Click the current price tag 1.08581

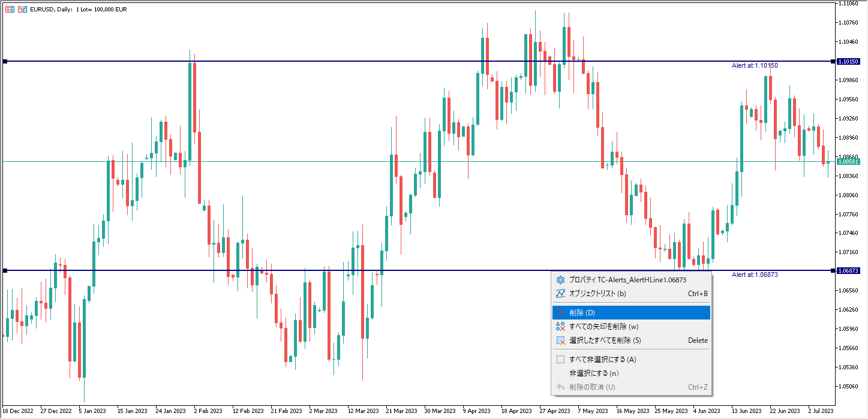849,162
